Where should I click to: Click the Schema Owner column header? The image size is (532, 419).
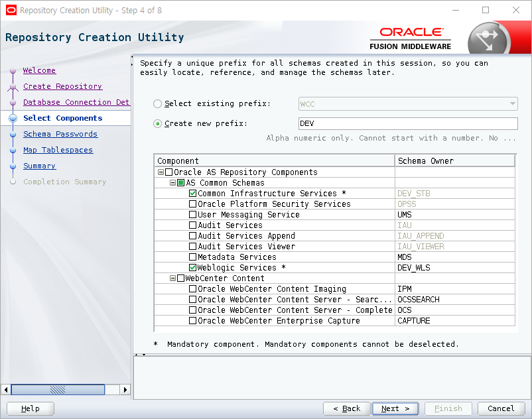(455, 160)
